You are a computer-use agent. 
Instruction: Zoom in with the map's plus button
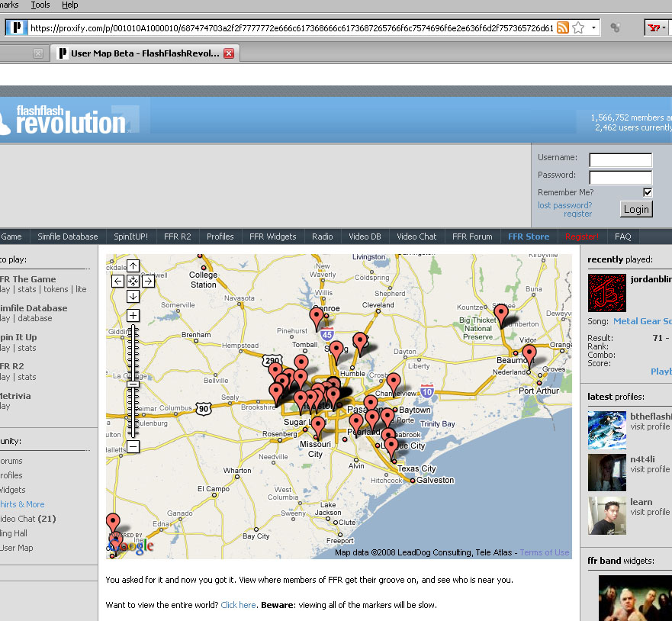pos(133,316)
